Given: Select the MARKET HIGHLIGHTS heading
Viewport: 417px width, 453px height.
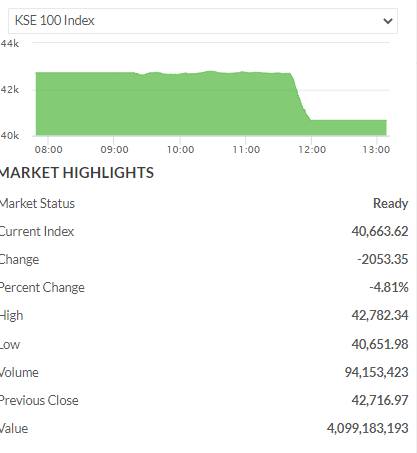Looking at the screenshot, I should point(77,173).
